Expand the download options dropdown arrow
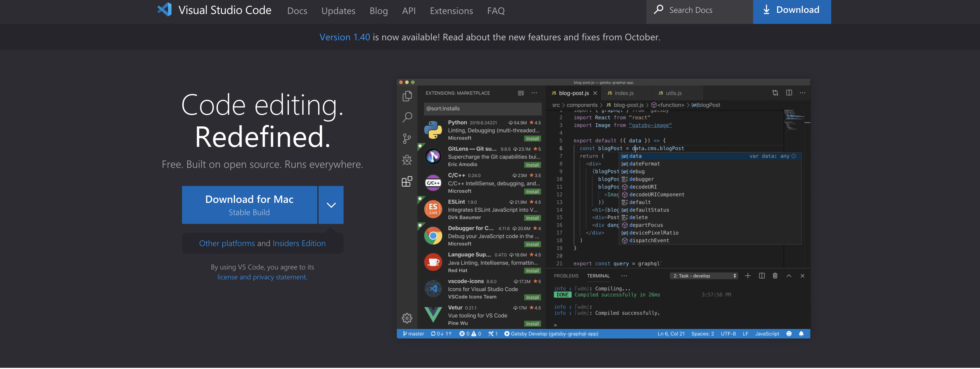The image size is (980, 369). coord(331,205)
